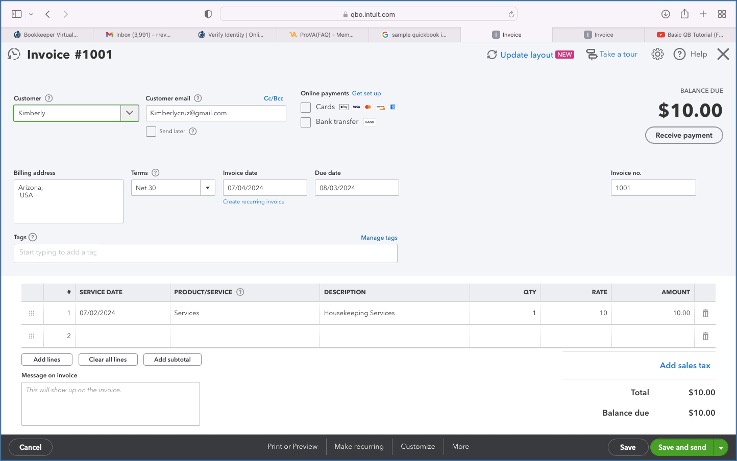This screenshot has width=737, height=461.
Task: Grab the drag handle of line 1
Action: click(31, 313)
